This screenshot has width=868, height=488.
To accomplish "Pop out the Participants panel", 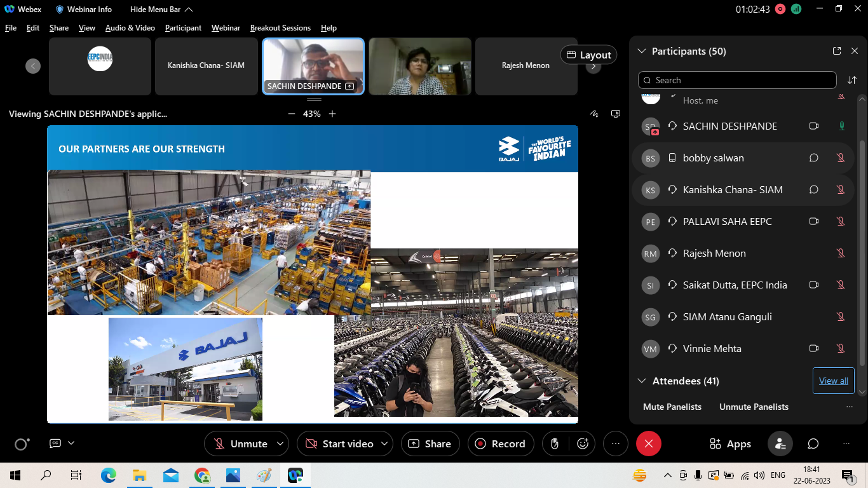I will pyautogui.click(x=837, y=51).
